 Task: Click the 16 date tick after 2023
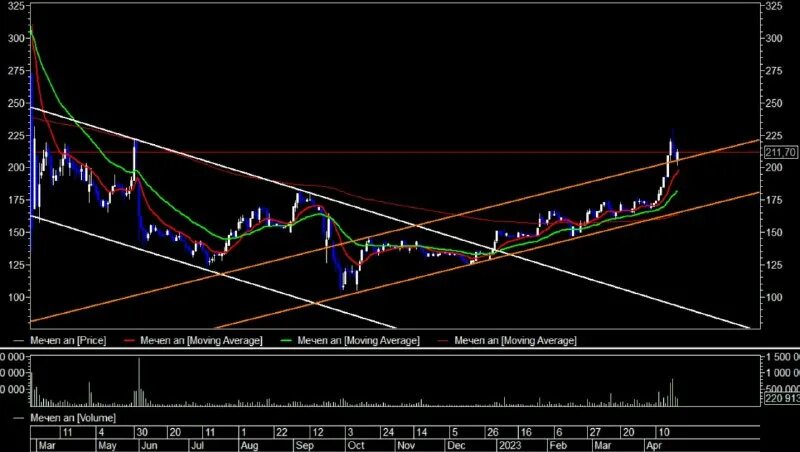[526, 433]
